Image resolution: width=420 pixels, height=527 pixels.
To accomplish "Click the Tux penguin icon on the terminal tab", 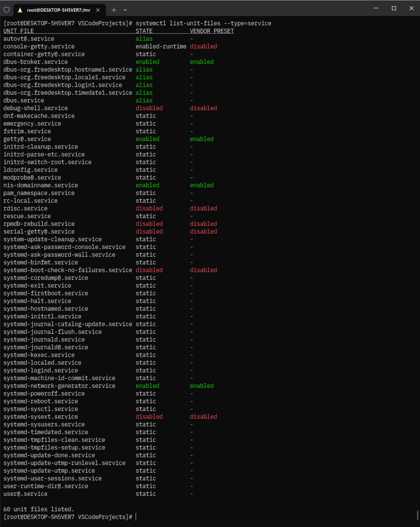I will click(19, 10).
